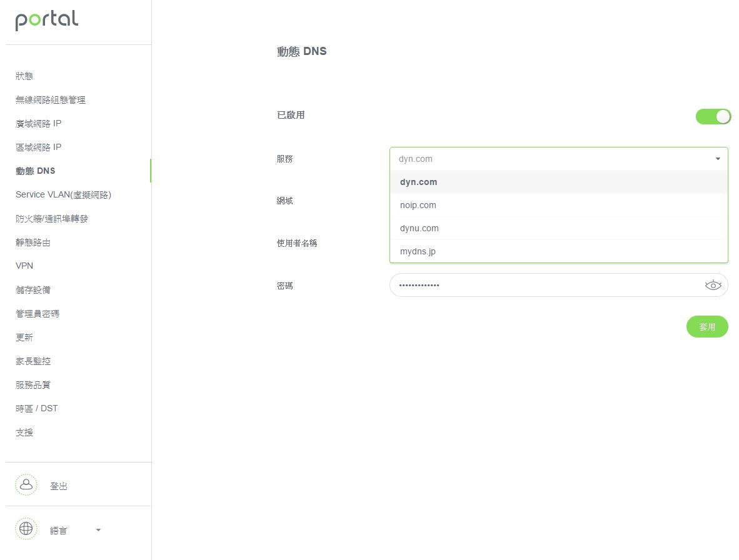Toggle the 已啟用 Dynamic DNS switch
Screen dimensions: 739x560
(x=713, y=116)
